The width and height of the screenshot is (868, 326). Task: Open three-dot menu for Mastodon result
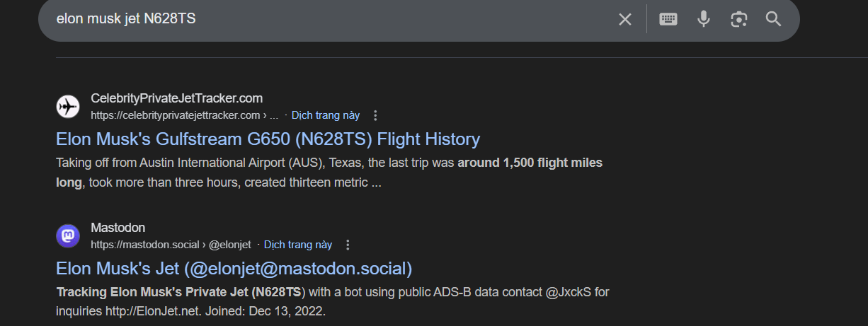348,245
